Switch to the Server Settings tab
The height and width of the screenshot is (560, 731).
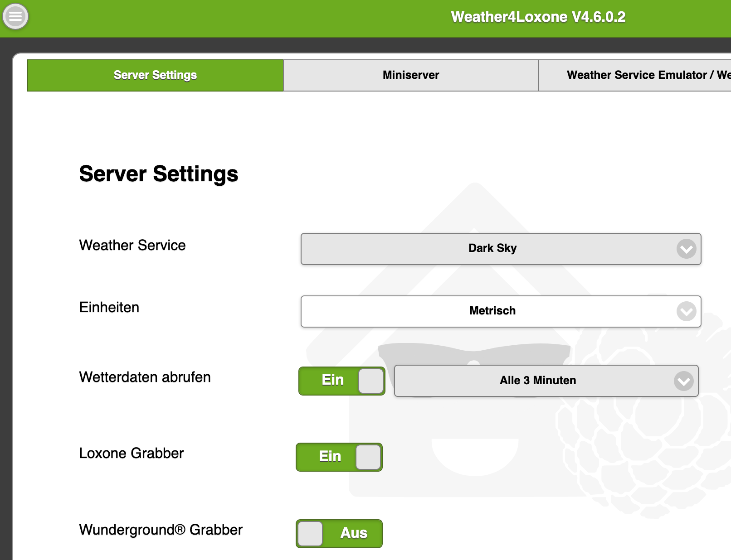[x=156, y=75]
